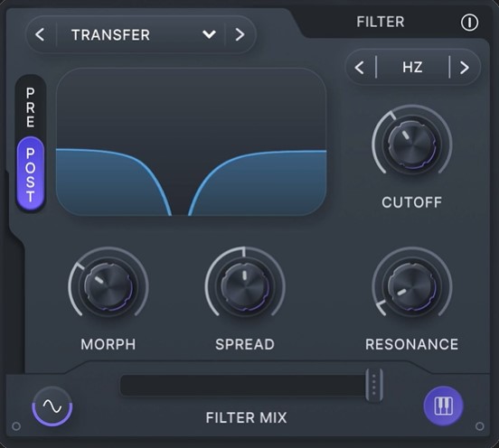Click the SPREAD knob
This screenshot has width=499, height=448.
pos(245,286)
